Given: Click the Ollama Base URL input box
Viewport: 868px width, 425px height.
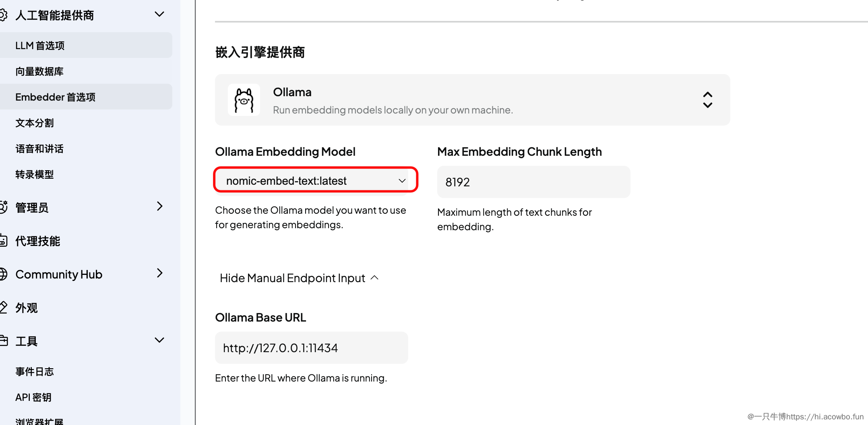Looking at the screenshot, I should point(311,348).
